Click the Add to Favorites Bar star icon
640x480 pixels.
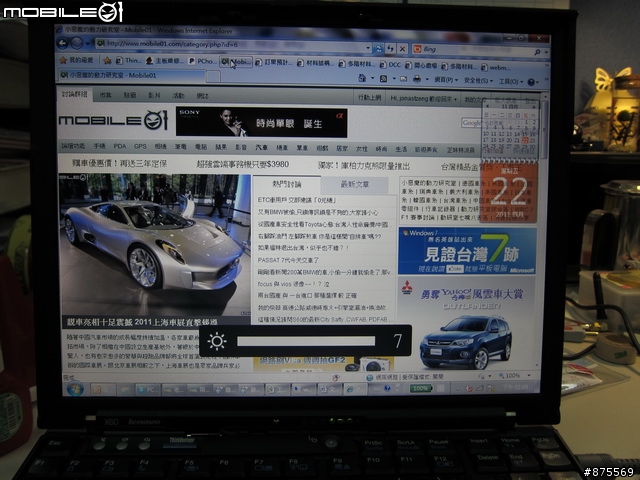coord(107,60)
